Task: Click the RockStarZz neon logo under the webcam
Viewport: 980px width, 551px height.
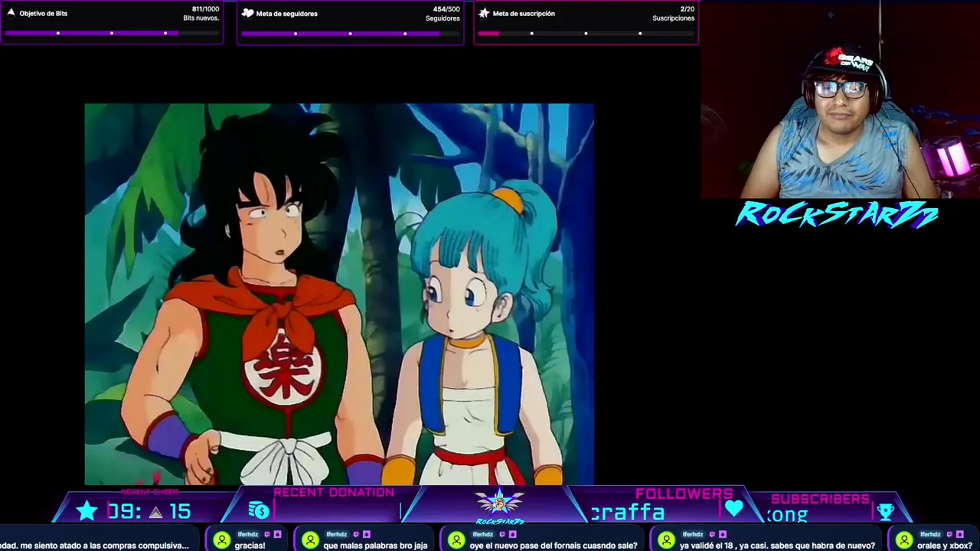Action: (837, 215)
